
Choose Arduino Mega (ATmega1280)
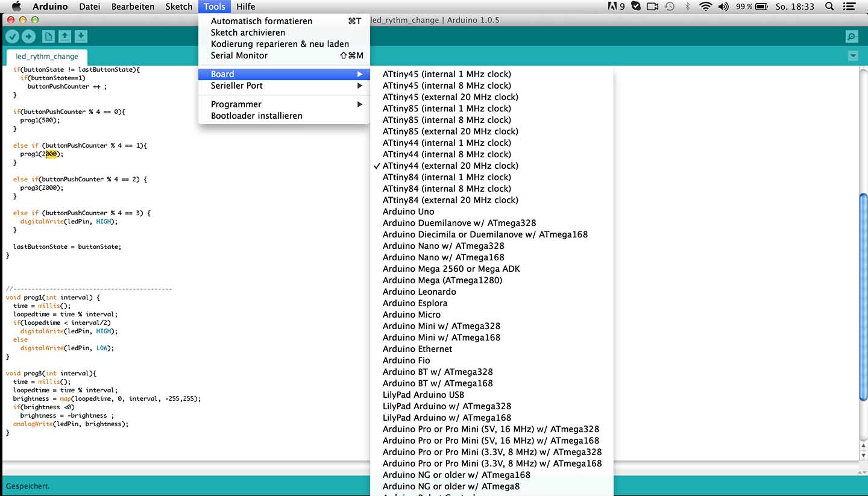[492, 280]
